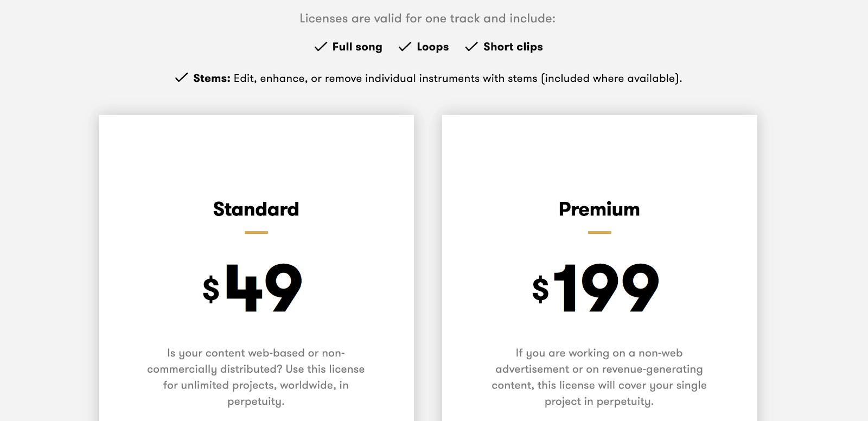Click the 'Licenses are valid for one track' heading
Viewport: 868px width, 421px height.
click(427, 18)
